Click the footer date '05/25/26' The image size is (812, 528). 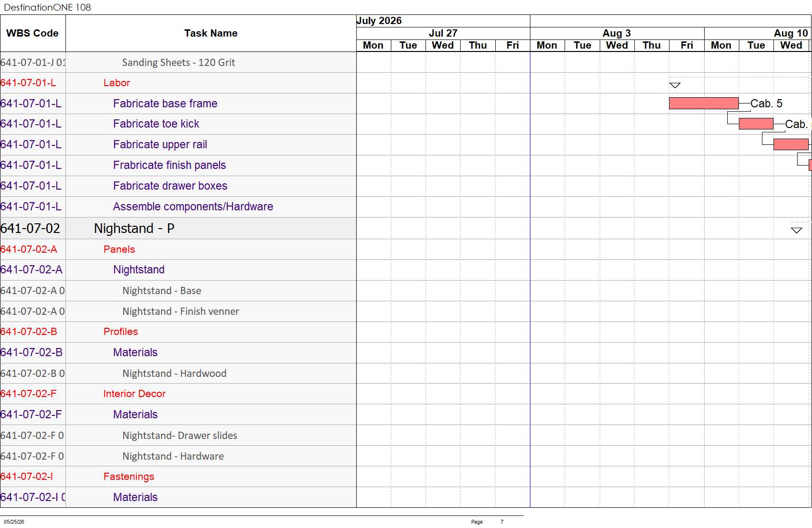tap(14, 522)
